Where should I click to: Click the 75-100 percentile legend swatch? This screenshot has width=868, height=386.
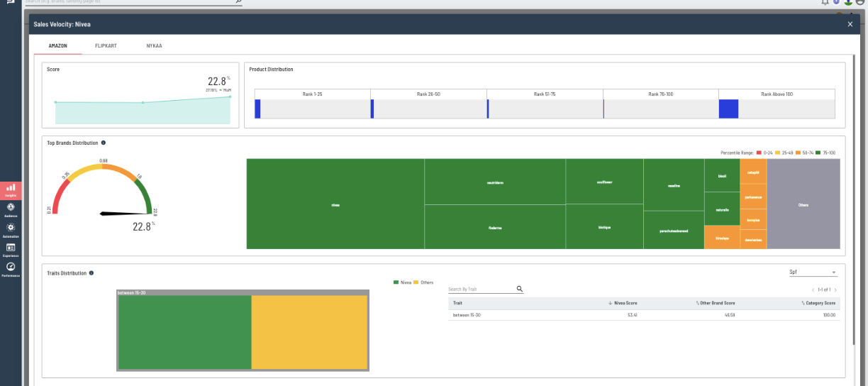pos(818,153)
